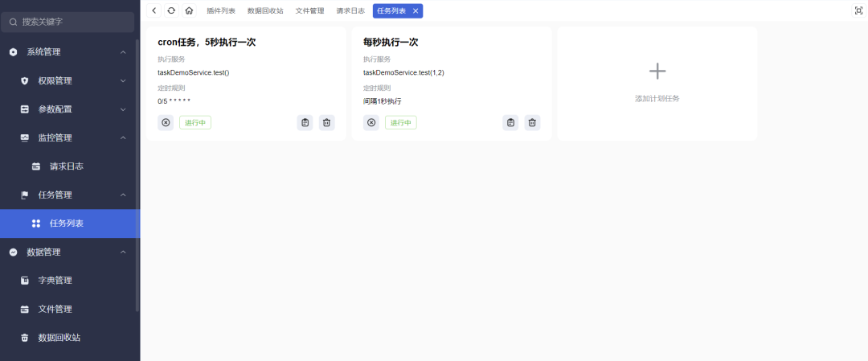Collapse the 系统管理 menu chevron
This screenshot has width=868, height=361.
[x=123, y=52]
